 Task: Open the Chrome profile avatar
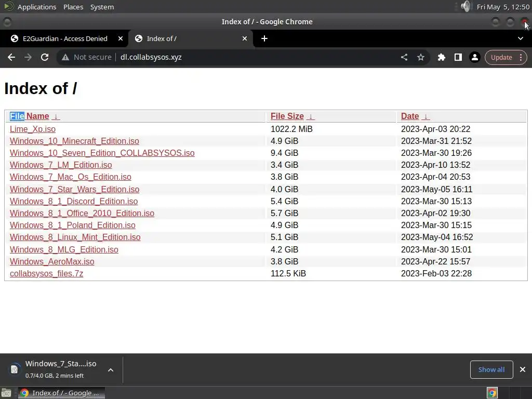475,57
